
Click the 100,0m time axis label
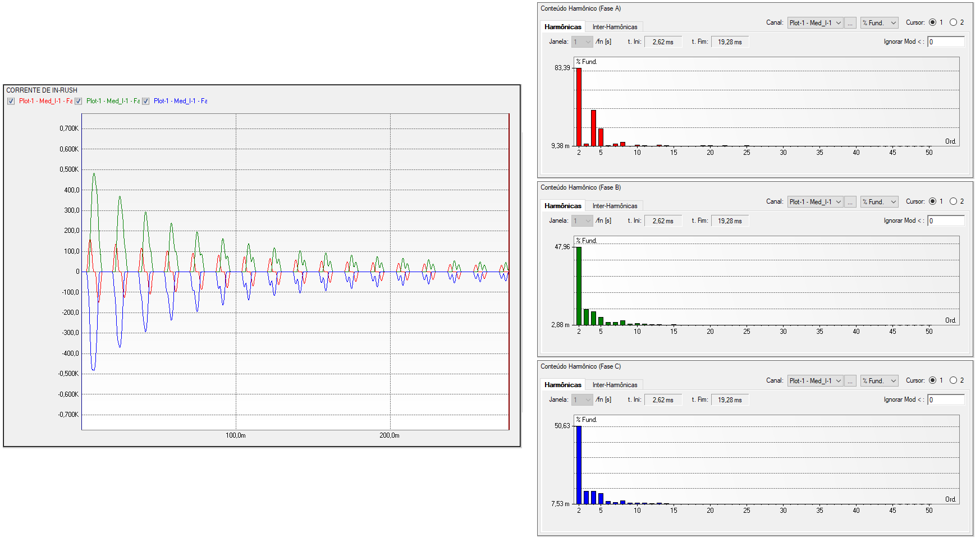236,435
